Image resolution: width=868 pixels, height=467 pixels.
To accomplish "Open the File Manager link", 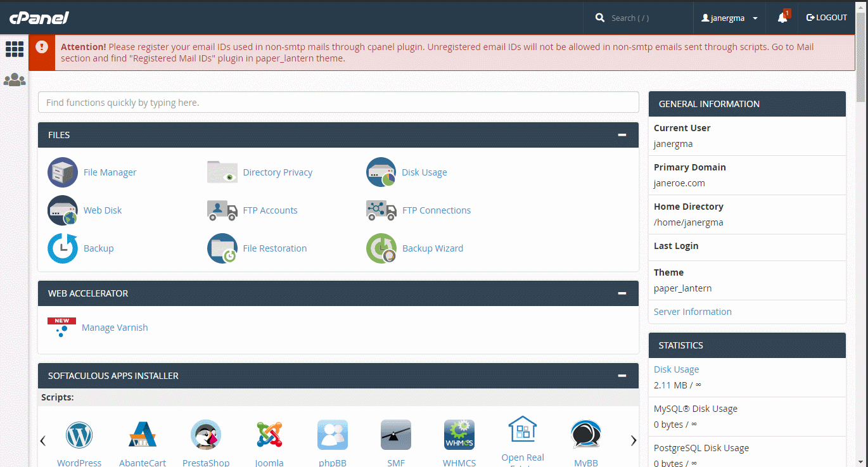I will pyautogui.click(x=110, y=172).
